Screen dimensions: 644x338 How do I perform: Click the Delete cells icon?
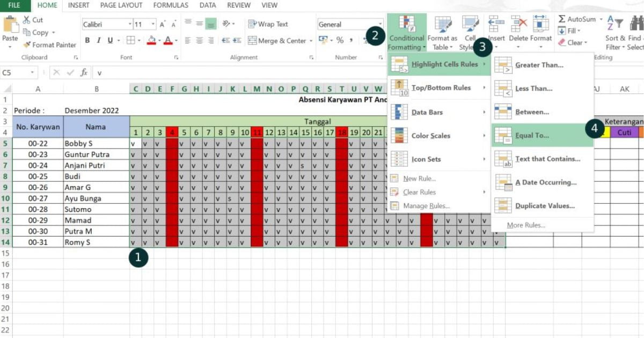pyautogui.click(x=518, y=24)
